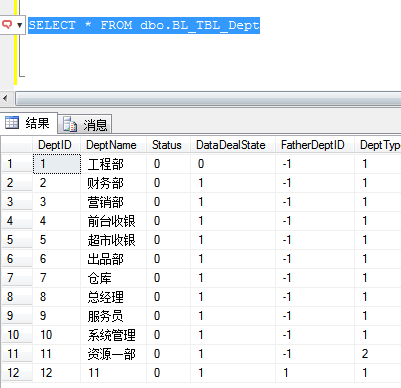Click the 出品部 cell
401x388 pixels.
click(x=113, y=259)
